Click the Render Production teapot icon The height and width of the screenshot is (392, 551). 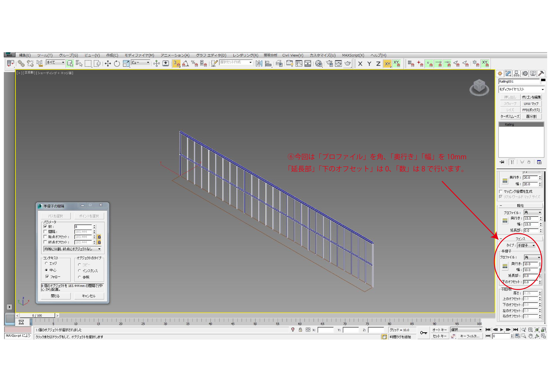coord(347,64)
